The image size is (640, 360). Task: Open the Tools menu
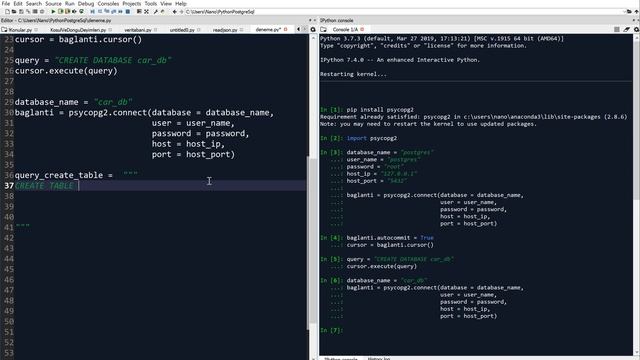(x=151, y=4)
